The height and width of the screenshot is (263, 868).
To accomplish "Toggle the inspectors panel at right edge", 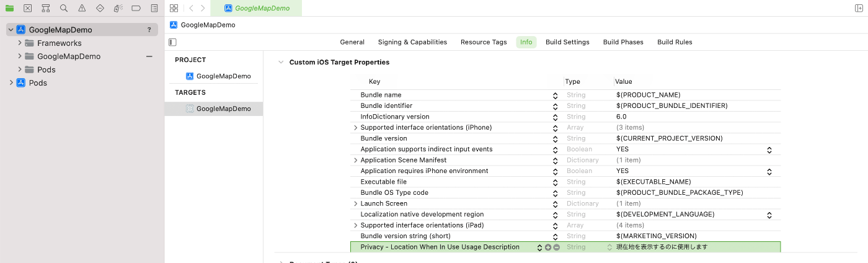I will click(858, 8).
